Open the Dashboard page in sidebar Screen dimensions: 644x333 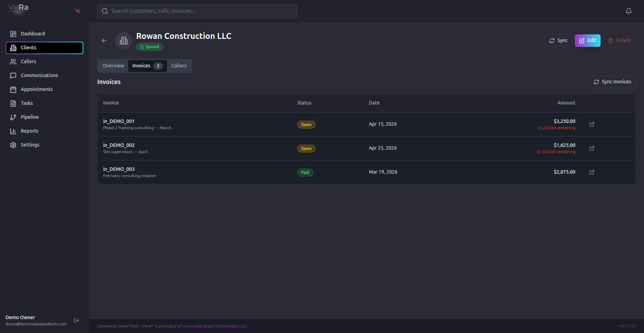pos(44,34)
